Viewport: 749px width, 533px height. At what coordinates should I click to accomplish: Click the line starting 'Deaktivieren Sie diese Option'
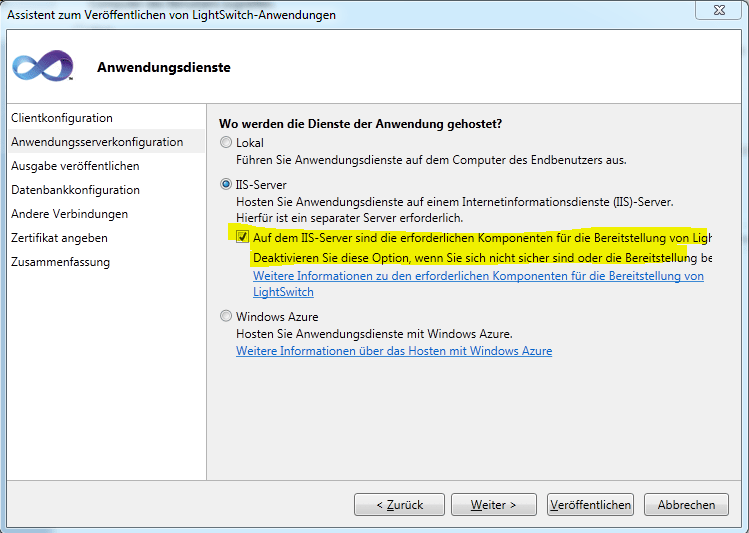coord(482,258)
